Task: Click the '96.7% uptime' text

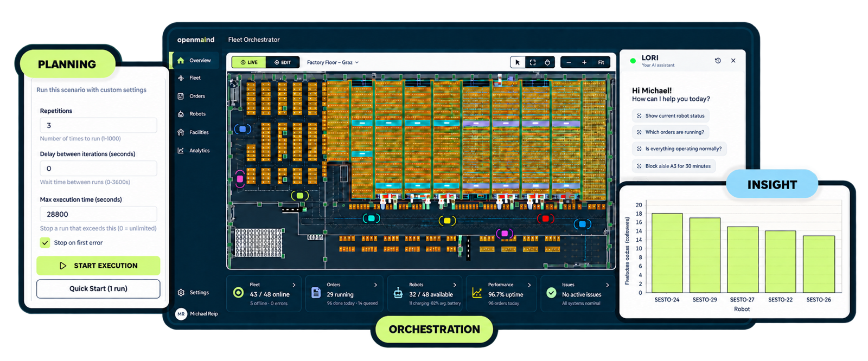Action: (x=506, y=294)
